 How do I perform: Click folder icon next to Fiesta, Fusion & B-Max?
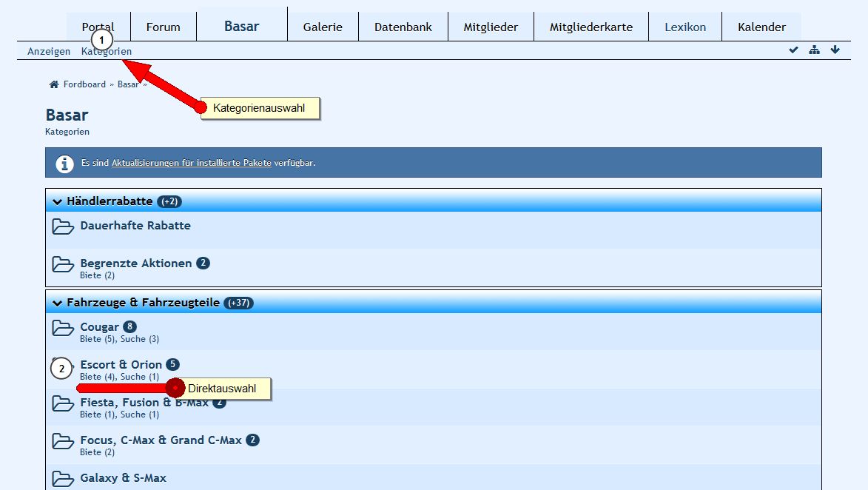[63, 403]
